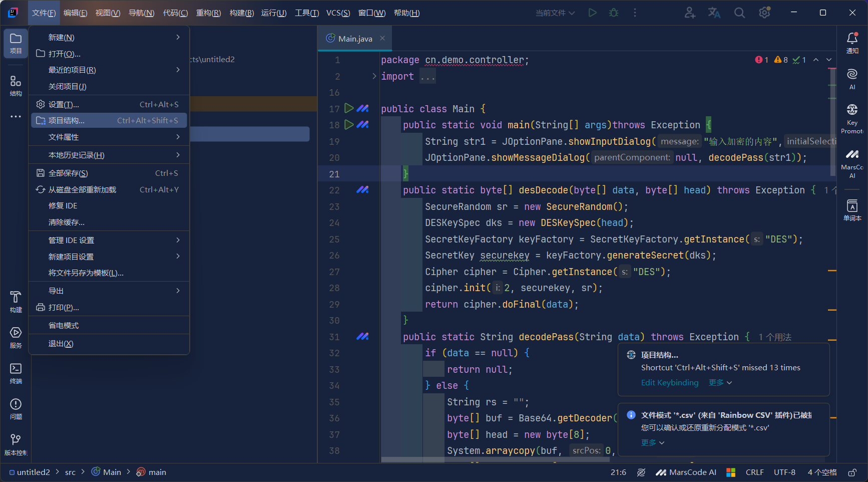Go to the previous highlighted error arrow
Screen dimensions: 868x482
click(816, 60)
